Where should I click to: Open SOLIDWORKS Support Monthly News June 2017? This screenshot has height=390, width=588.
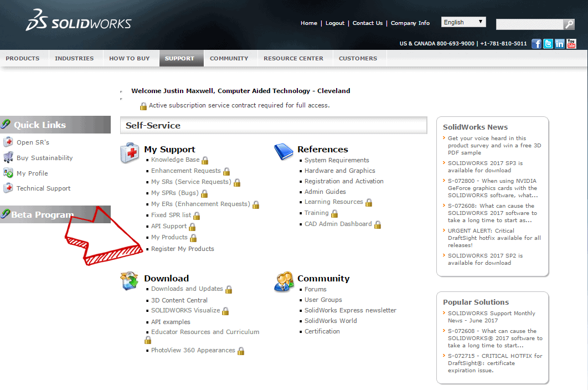[491, 317]
